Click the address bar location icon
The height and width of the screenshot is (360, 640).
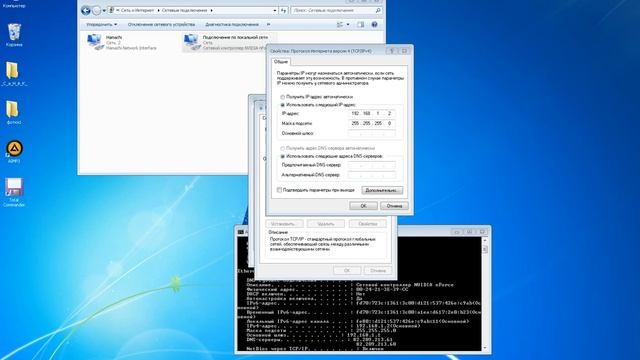pyautogui.click(x=111, y=10)
